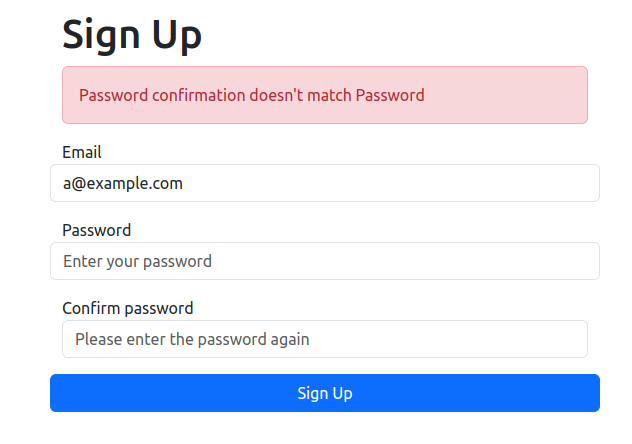Screen dimensions: 632x444
Task: Select the Confirm password input field
Action: tap(324, 339)
